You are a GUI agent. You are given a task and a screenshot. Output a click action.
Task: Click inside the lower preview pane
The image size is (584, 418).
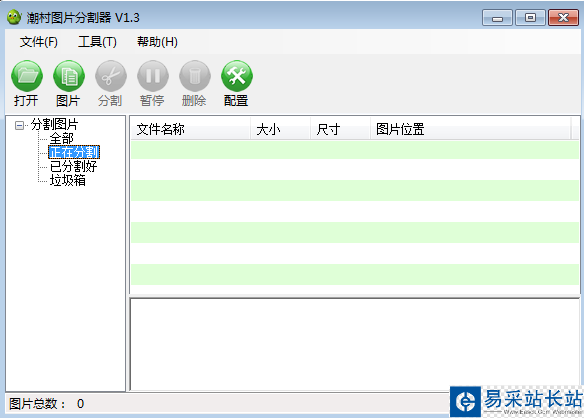pos(354,344)
